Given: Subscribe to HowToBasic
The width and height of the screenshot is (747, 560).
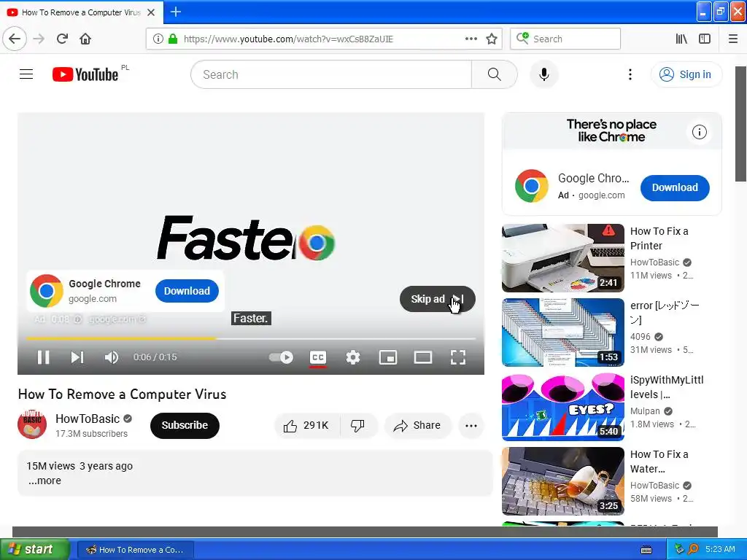Looking at the screenshot, I should click(185, 425).
